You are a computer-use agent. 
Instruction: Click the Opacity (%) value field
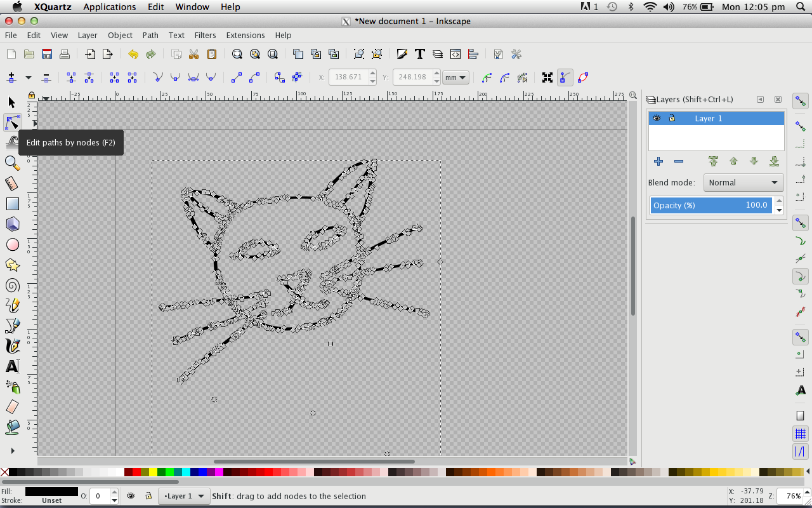[711, 205]
